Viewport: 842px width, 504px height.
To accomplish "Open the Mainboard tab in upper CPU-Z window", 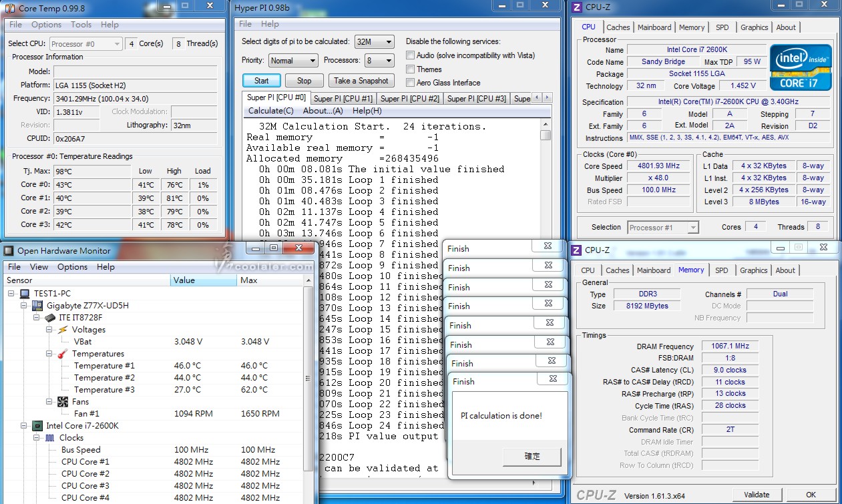I will (654, 27).
